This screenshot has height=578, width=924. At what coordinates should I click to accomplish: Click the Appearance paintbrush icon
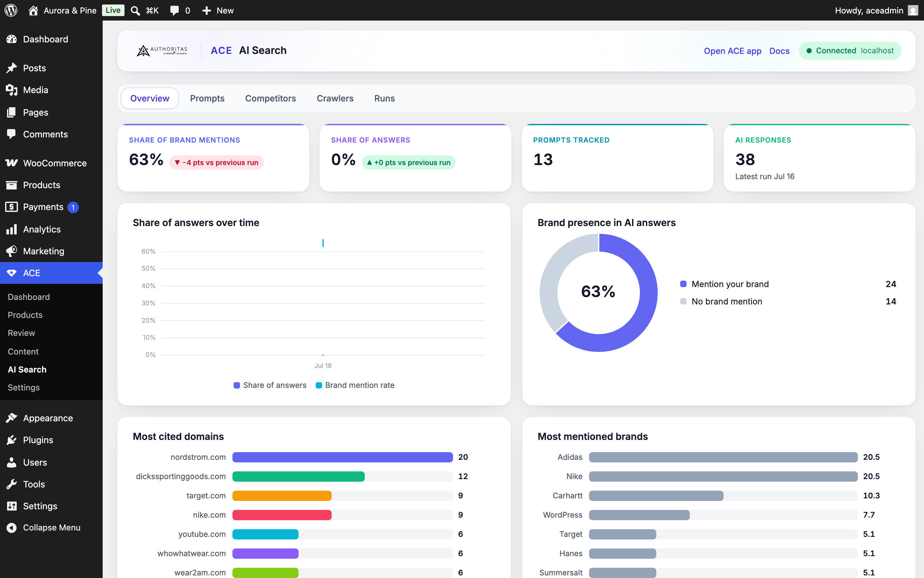pos(12,418)
